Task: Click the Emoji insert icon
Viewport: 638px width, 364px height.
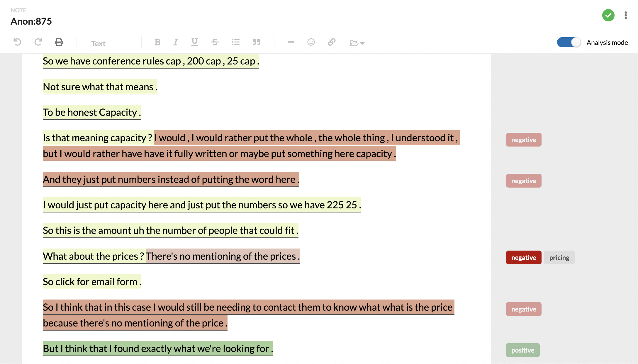Action: click(x=311, y=42)
